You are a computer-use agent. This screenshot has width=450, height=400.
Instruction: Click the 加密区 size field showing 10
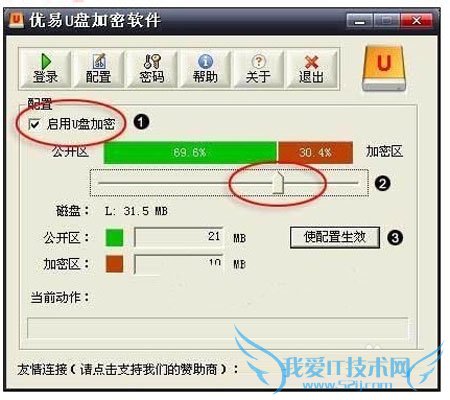click(179, 264)
